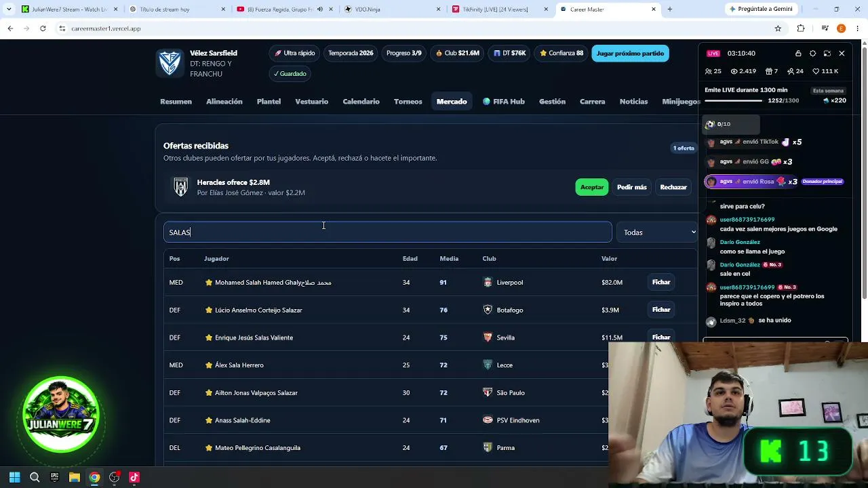Image resolution: width=868 pixels, height=488 pixels.
Task: Open File Explorer from the taskbar
Action: pyautogui.click(x=75, y=477)
